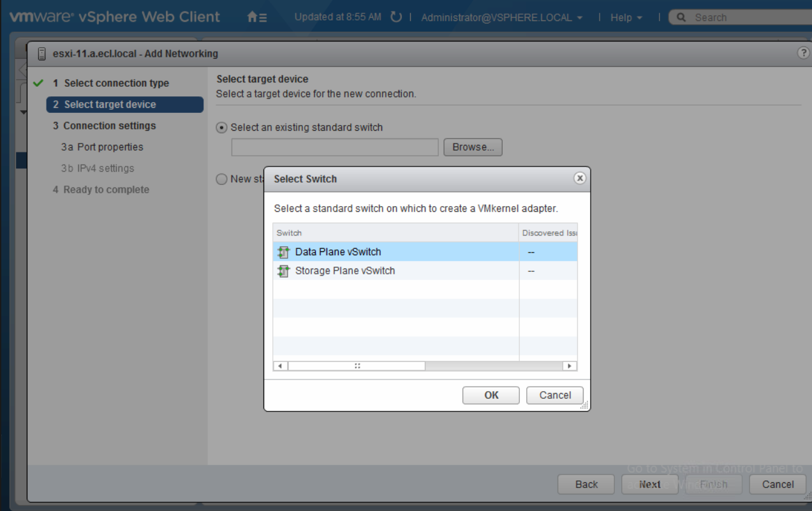Open the Administrator@VSPHERE.LOCAL dropdown

[501, 18]
